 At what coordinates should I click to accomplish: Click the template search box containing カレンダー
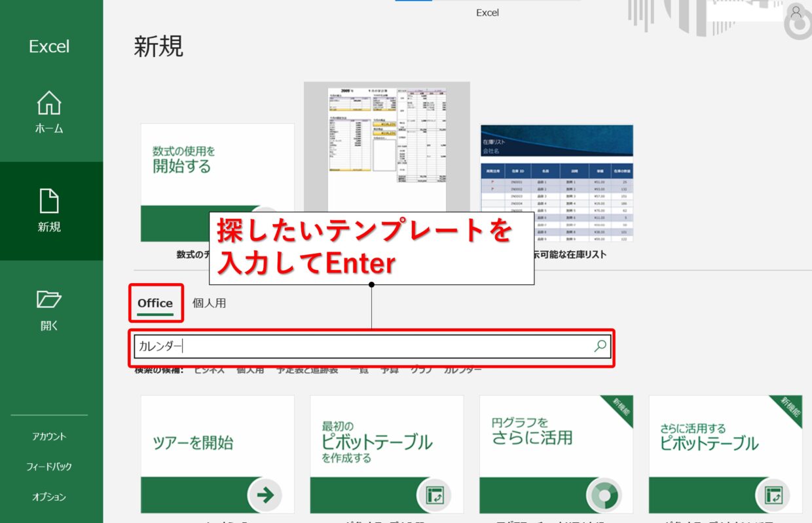[x=372, y=347]
